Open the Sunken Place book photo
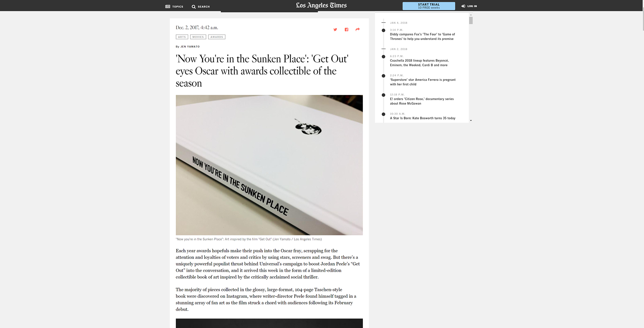Viewport: 644px width, 328px height. pos(269,165)
